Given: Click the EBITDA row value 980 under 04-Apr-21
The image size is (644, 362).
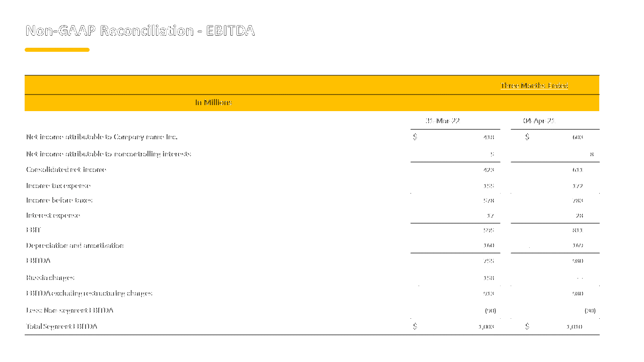Looking at the screenshot, I should [x=578, y=261].
